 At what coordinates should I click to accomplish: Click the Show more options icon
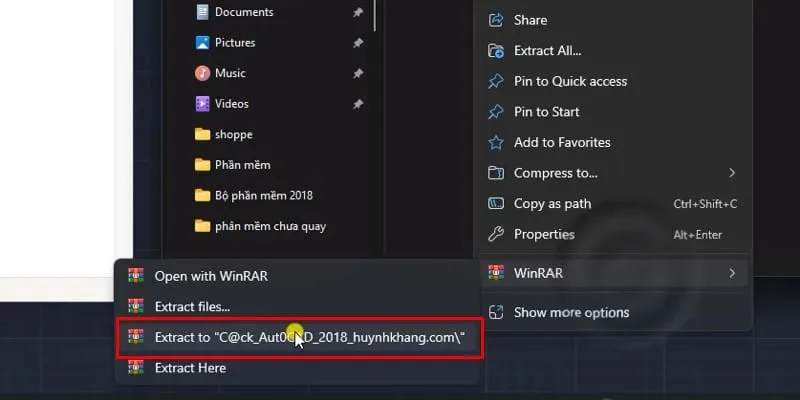click(x=496, y=312)
